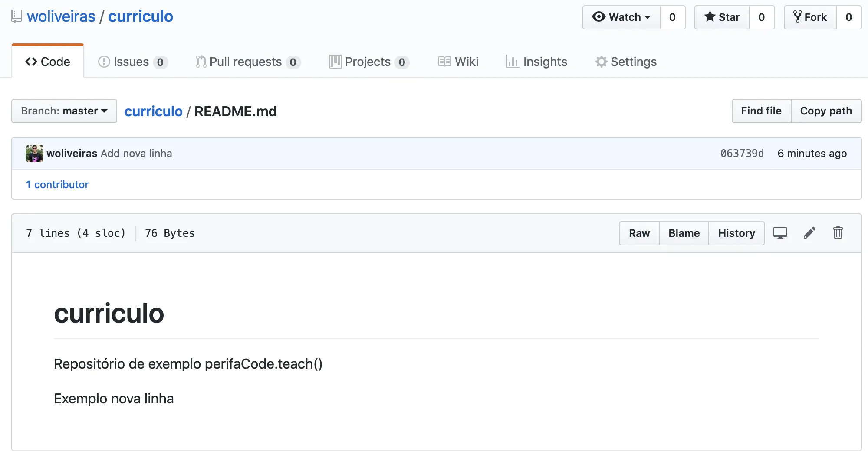Click the Pull requests icon
The height and width of the screenshot is (458, 868).
[200, 62]
